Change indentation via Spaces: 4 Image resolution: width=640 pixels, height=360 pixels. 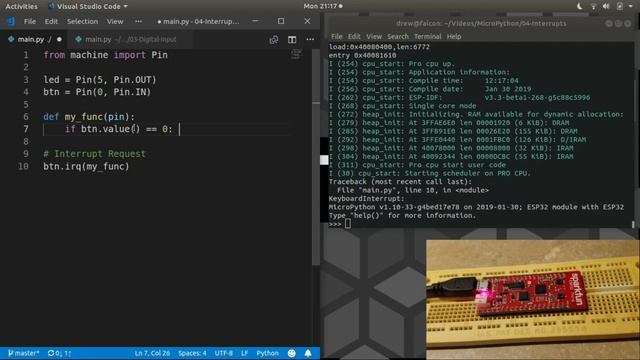click(x=192, y=353)
